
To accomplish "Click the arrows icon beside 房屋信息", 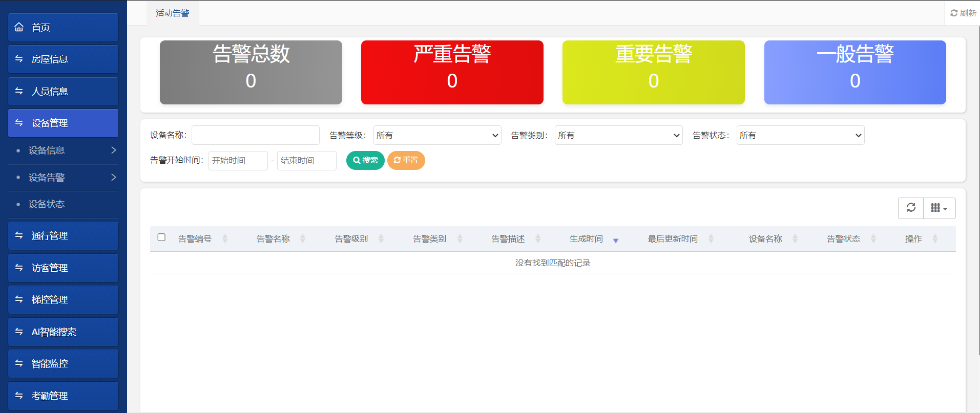I will 19,59.
